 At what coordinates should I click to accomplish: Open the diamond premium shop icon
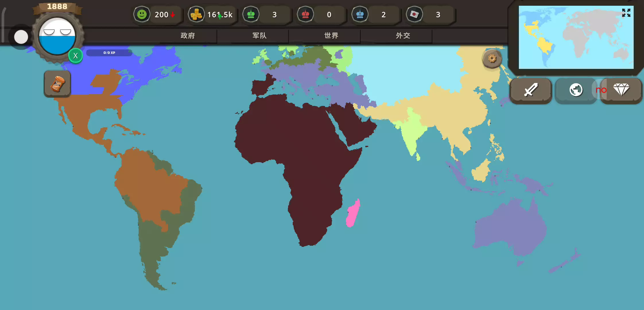coord(621,90)
